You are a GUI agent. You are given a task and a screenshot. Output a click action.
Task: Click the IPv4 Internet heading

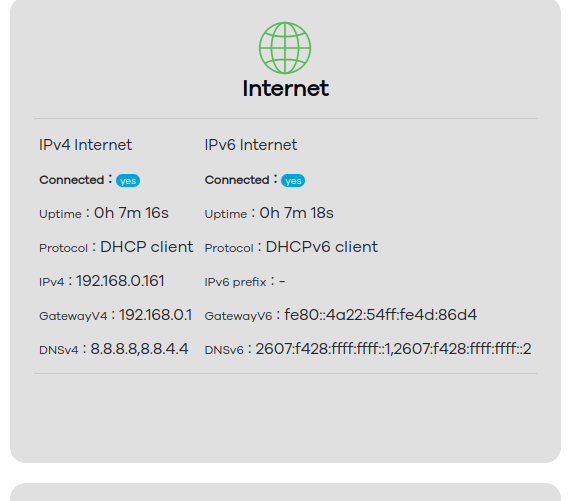[86, 145]
